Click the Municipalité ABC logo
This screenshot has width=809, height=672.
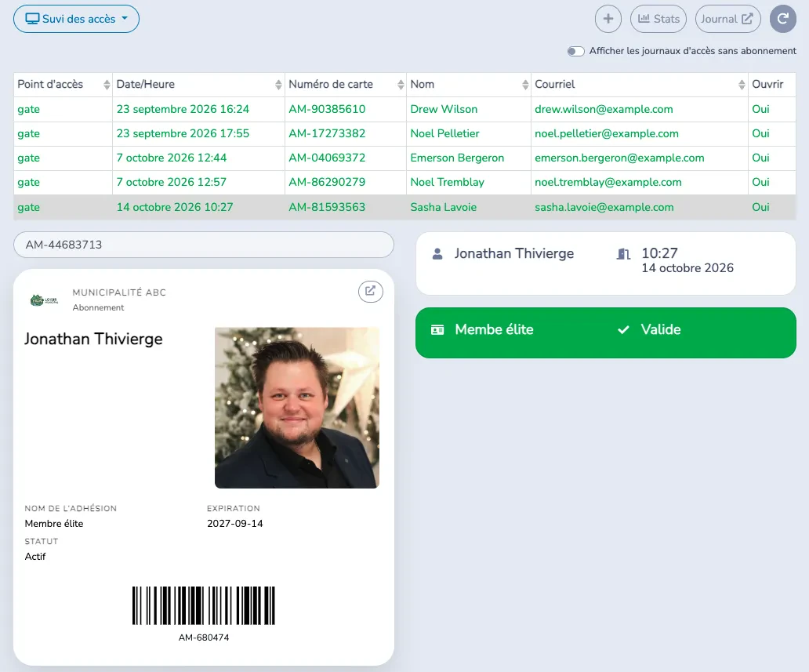pos(45,300)
